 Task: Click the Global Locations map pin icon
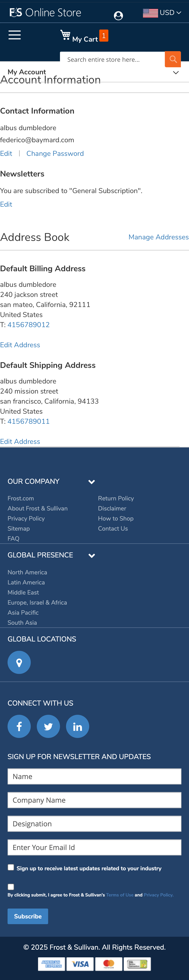click(19, 662)
